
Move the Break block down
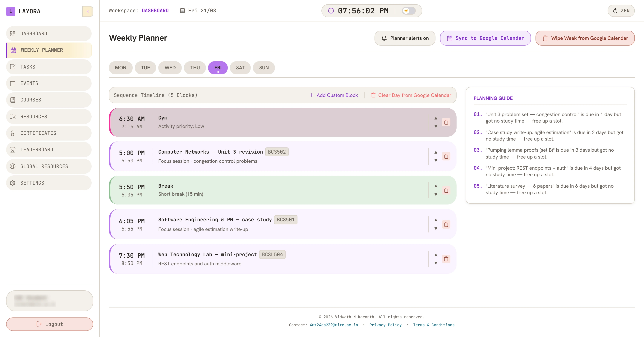(x=436, y=194)
